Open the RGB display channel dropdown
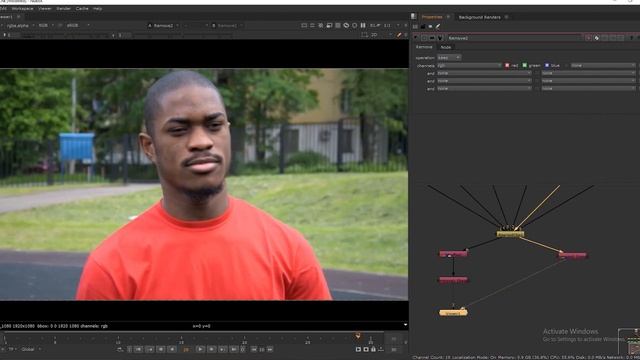Image resolution: width=640 pixels, height=360 pixels. pyautogui.click(x=46, y=25)
